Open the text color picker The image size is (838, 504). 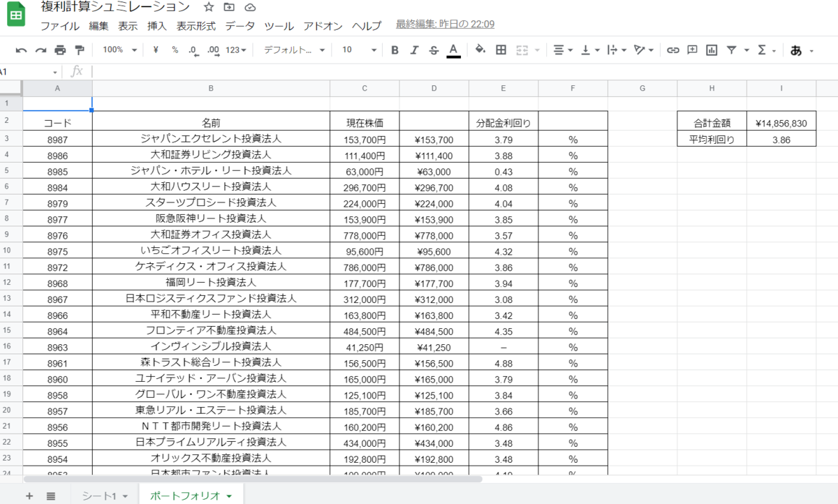pyautogui.click(x=453, y=50)
